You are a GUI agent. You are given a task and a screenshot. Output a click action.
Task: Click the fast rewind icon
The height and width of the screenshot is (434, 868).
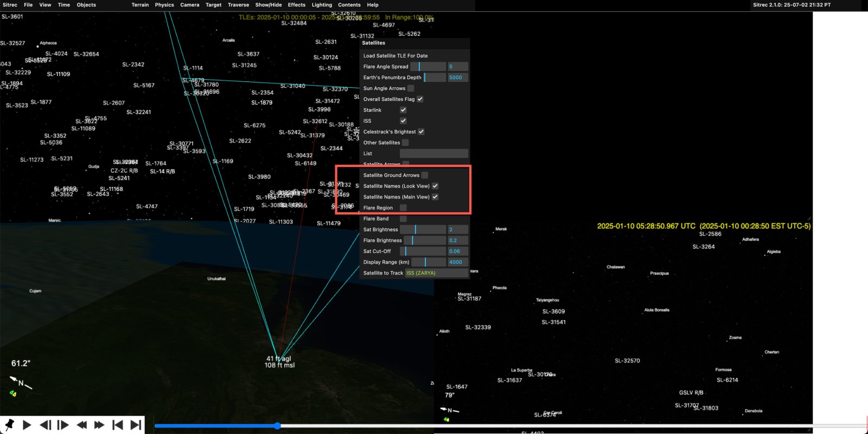pyautogui.click(x=81, y=425)
